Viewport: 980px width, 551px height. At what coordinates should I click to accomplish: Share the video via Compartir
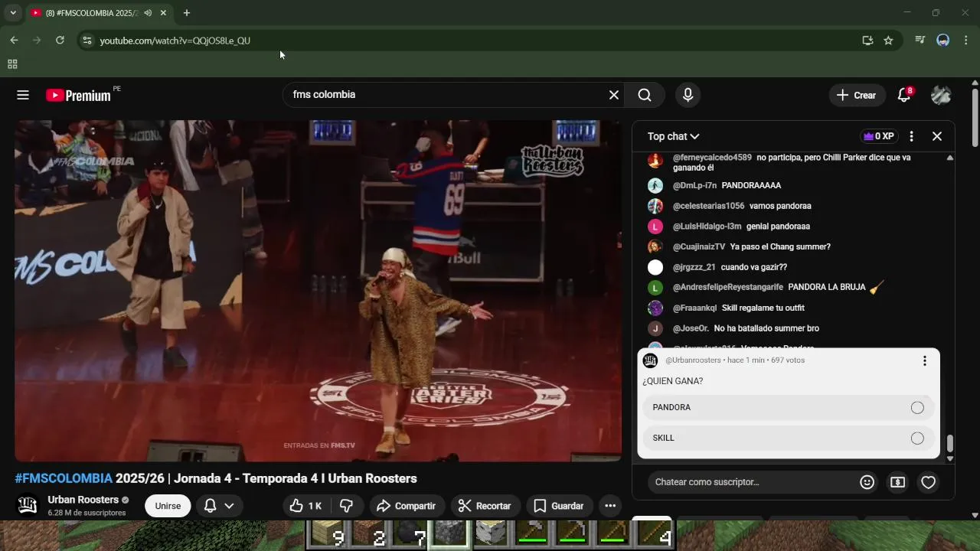click(407, 506)
